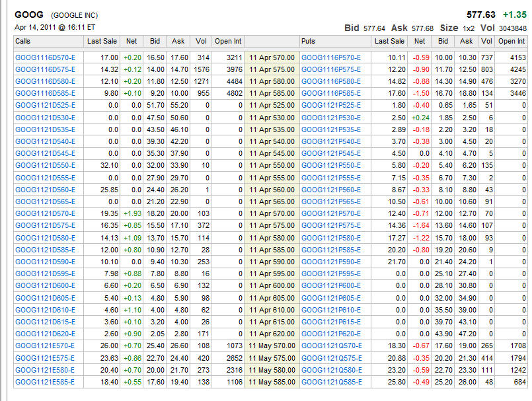Viewport: 532px width, 401px height.
Task: Click the GOOG ticker symbol heading
Action: click(x=28, y=14)
